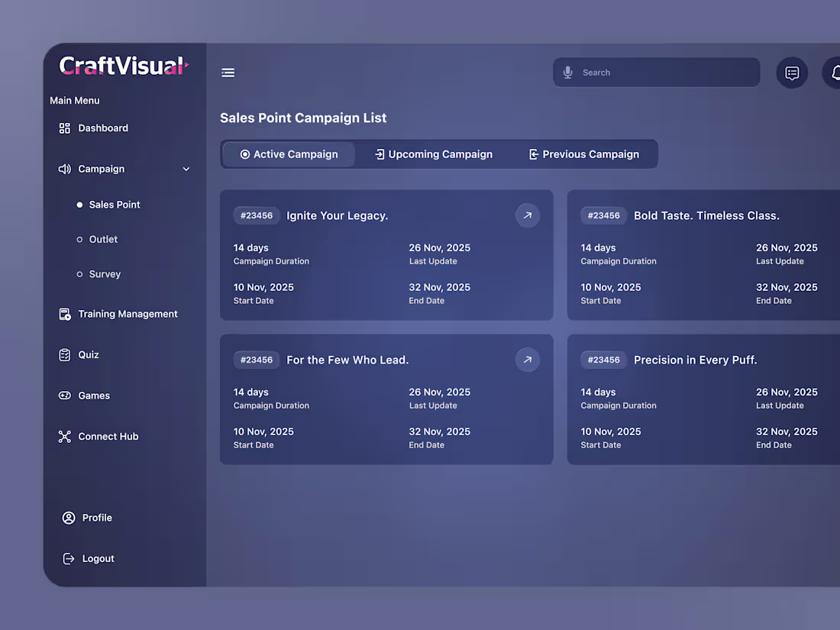Viewport: 840px width, 630px height.
Task: Open arrow icon on For the Few Who Lead card
Action: tap(527, 360)
